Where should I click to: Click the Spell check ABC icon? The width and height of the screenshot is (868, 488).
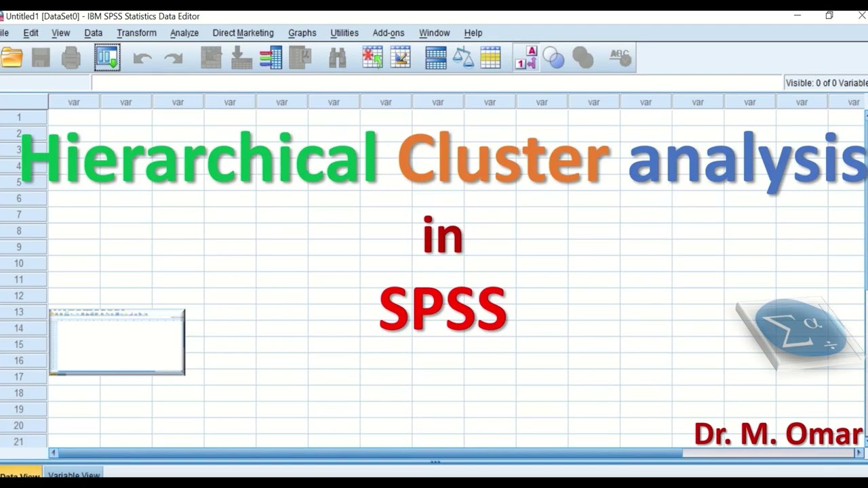pos(620,58)
